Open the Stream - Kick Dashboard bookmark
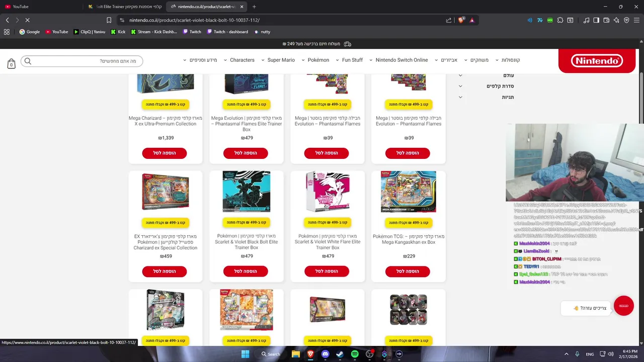This screenshot has width=644, height=362. click(153, 32)
